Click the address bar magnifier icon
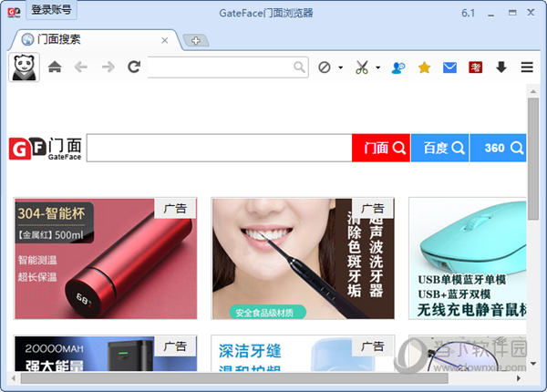 (299, 67)
